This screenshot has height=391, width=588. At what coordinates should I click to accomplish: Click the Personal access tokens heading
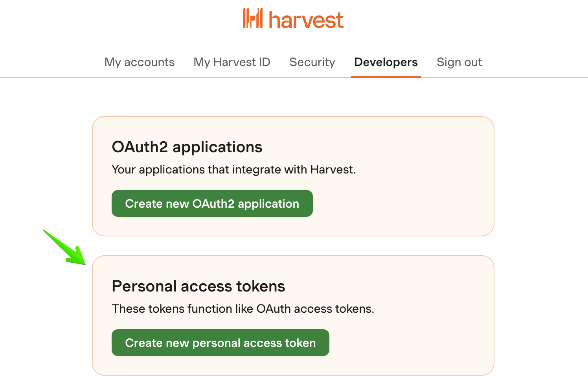point(198,286)
